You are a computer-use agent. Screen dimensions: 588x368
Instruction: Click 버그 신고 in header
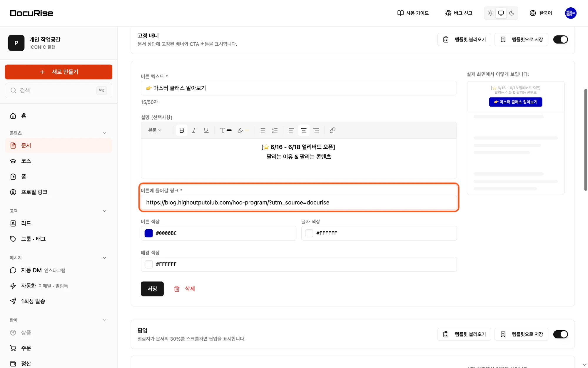(459, 13)
